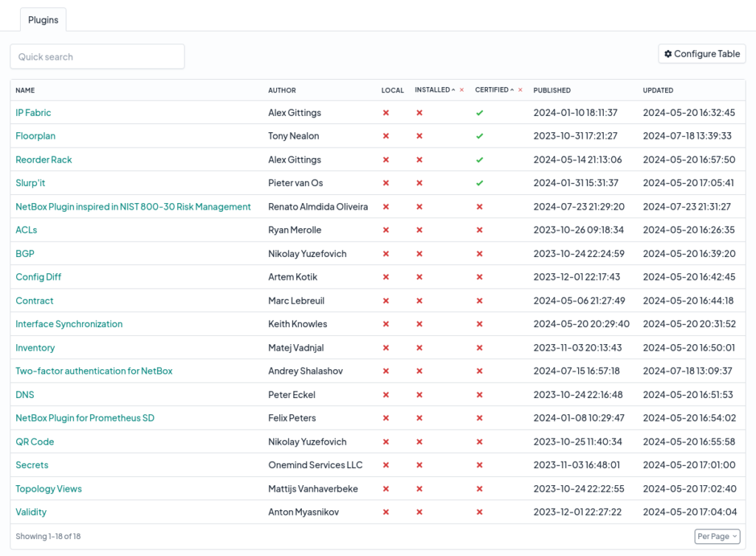Click the green certified checkmark for IP Fabric
The image size is (756, 556).
tap(479, 113)
